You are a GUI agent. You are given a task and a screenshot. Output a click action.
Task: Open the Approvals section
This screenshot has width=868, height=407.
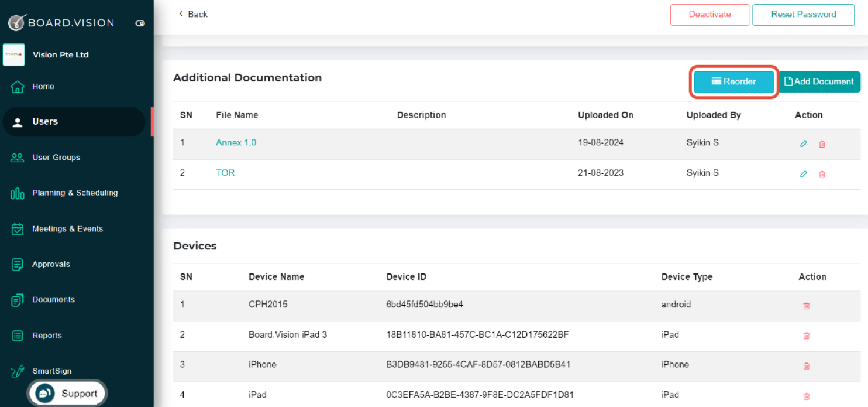tap(51, 265)
